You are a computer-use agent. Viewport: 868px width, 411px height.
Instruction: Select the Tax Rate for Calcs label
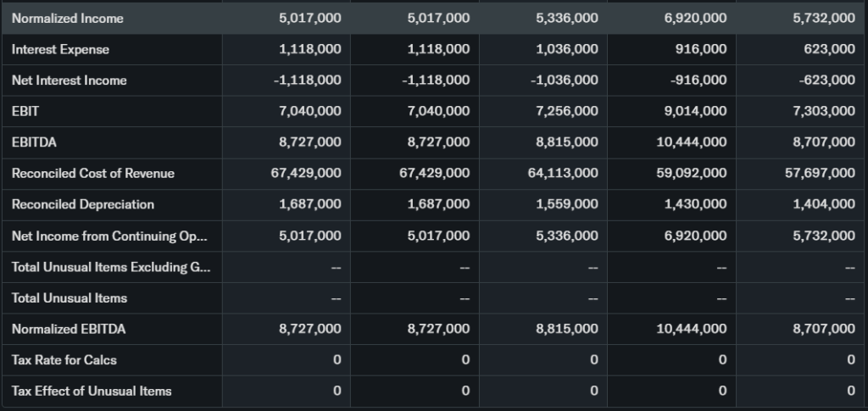pyautogui.click(x=64, y=359)
